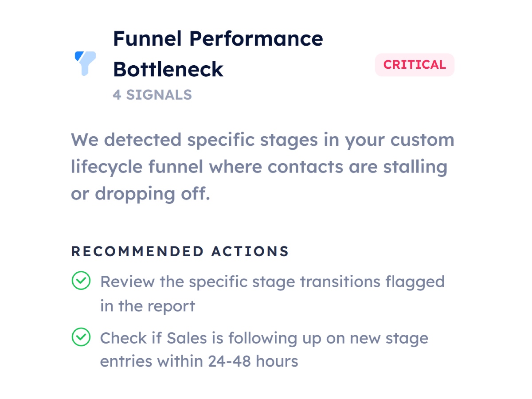Click the green check icon beside Sales item
The image size is (532, 399).
tap(81, 337)
